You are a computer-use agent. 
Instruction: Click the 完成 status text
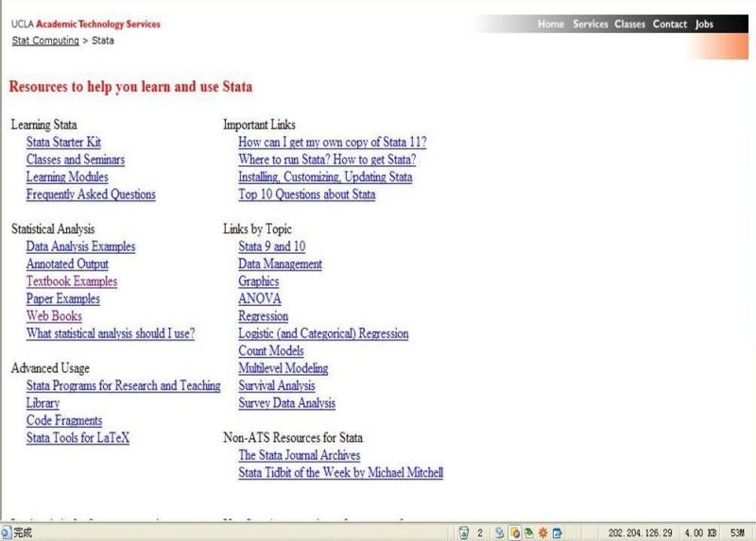(x=23, y=533)
